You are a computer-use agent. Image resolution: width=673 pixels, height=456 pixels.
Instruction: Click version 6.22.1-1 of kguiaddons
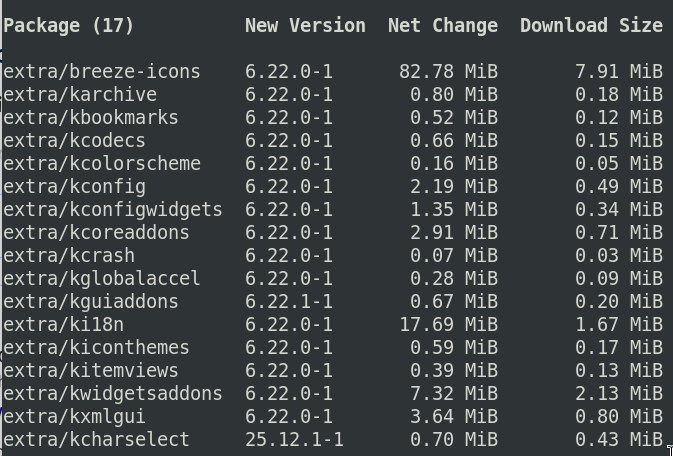click(289, 302)
